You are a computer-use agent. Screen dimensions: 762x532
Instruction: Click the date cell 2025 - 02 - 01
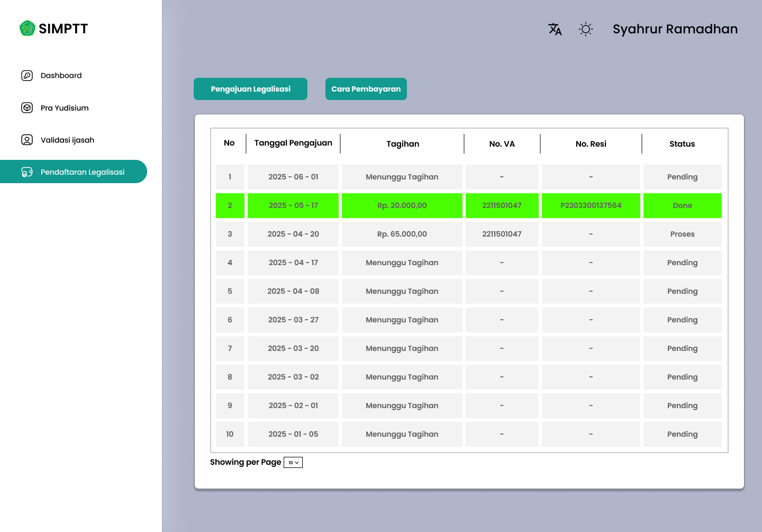[x=293, y=405]
